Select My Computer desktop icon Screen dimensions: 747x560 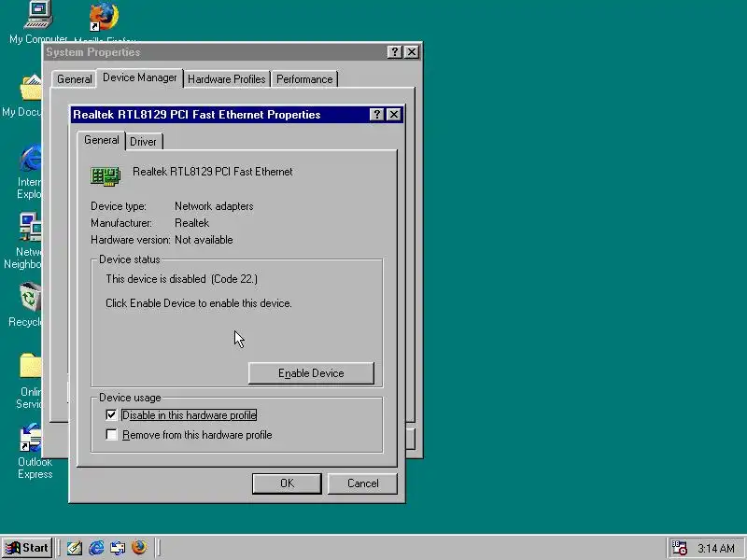click(38, 22)
